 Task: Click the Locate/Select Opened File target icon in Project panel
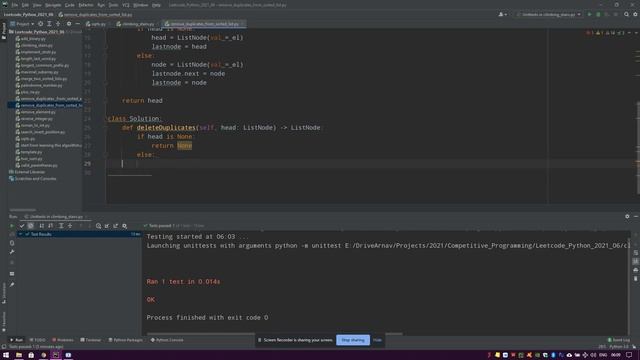click(40, 24)
